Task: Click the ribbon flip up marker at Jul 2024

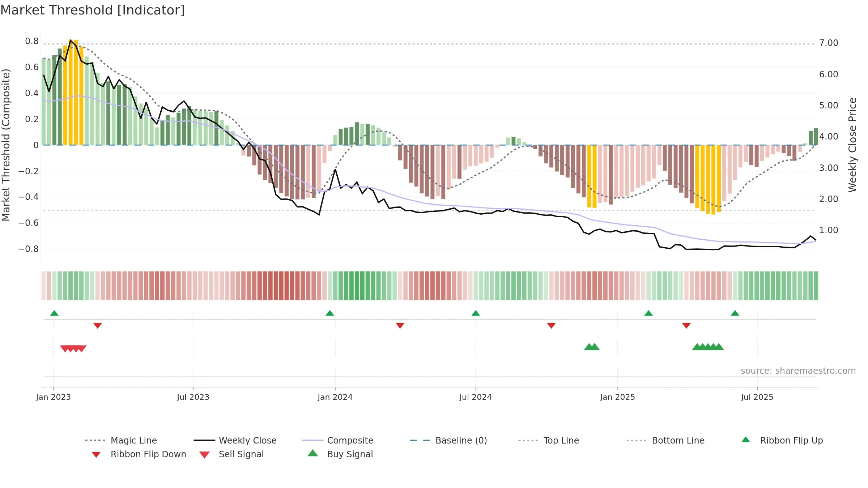Action: [476, 313]
